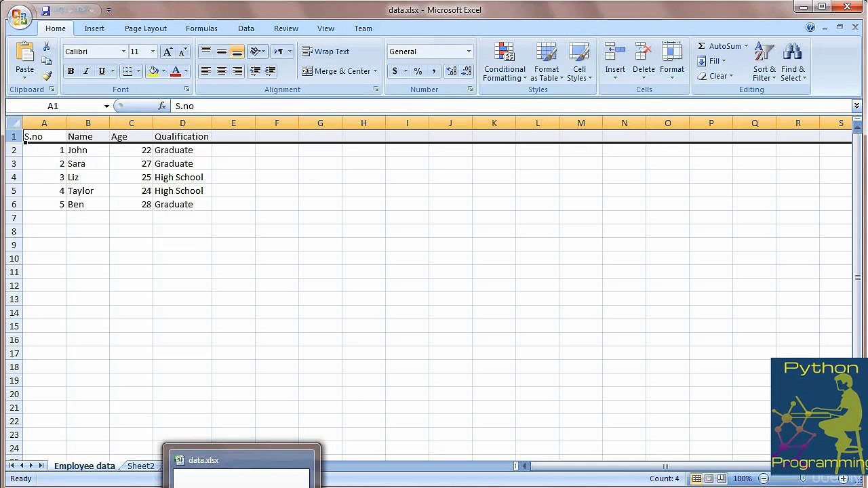The image size is (868, 488).
Task: Toggle align text right
Action: (237, 70)
